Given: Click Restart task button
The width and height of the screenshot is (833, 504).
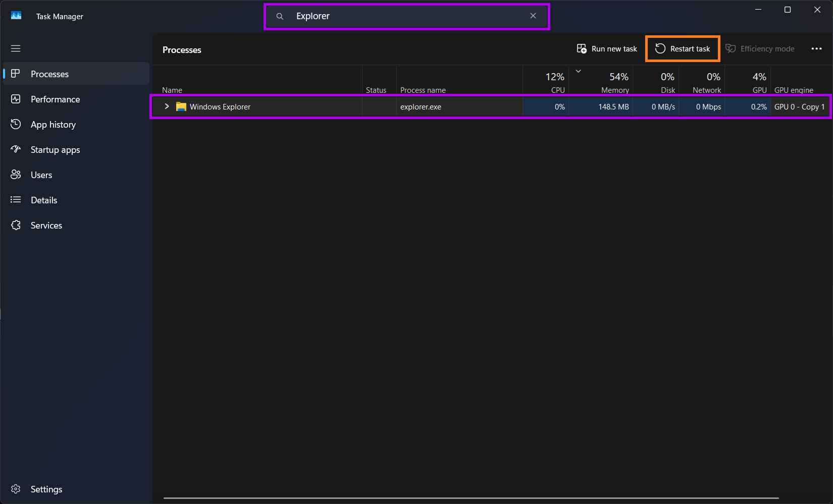Looking at the screenshot, I should (683, 49).
